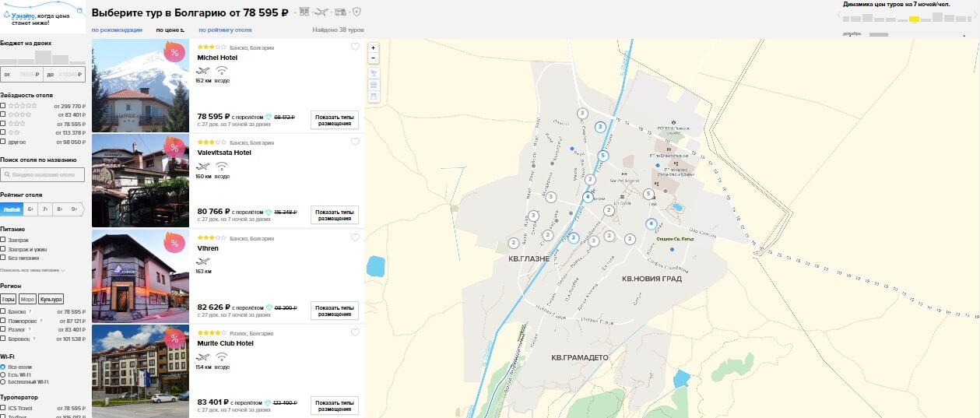Click the discount badge on Vihren photo
This screenshot has height=418, width=980.
point(174,244)
